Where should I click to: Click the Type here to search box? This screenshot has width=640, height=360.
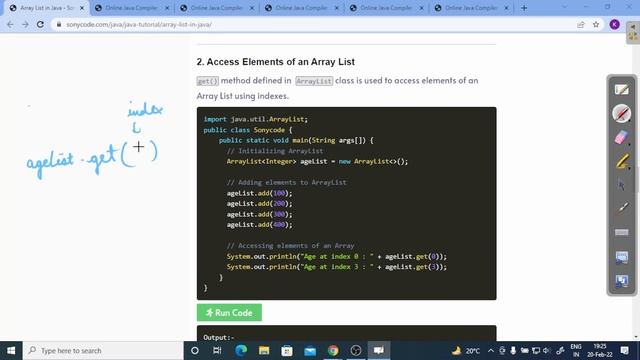point(103,351)
